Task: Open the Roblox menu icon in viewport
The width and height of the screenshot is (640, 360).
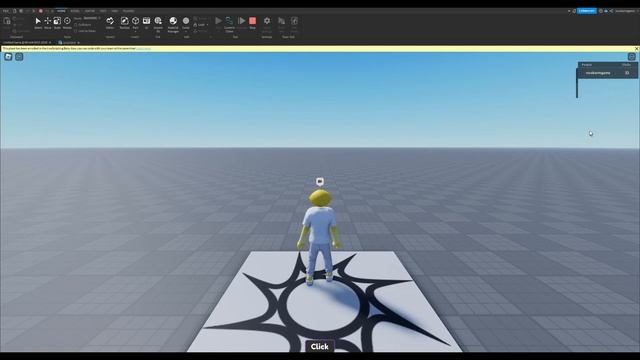Action: click(8, 57)
